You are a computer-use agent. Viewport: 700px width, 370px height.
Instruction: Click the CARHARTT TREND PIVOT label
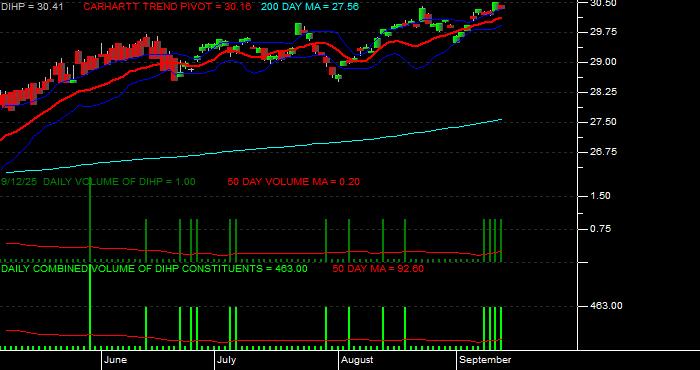pos(167,7)
